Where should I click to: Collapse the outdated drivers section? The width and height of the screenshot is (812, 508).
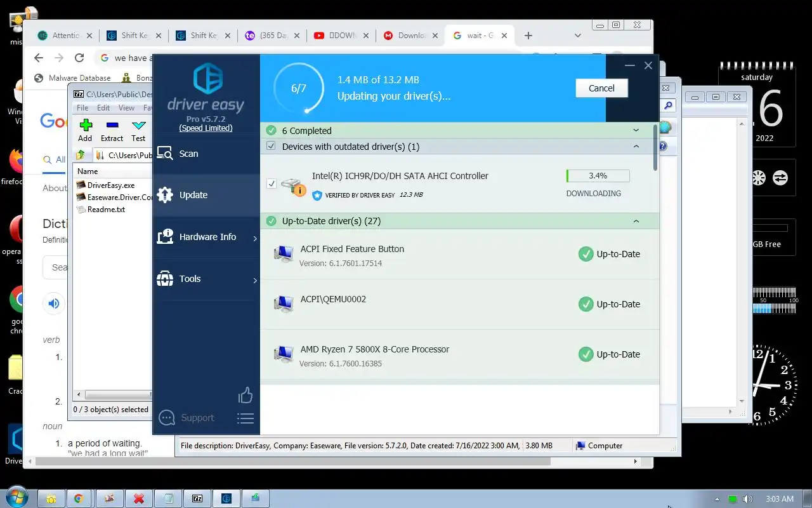pos(636,147)
